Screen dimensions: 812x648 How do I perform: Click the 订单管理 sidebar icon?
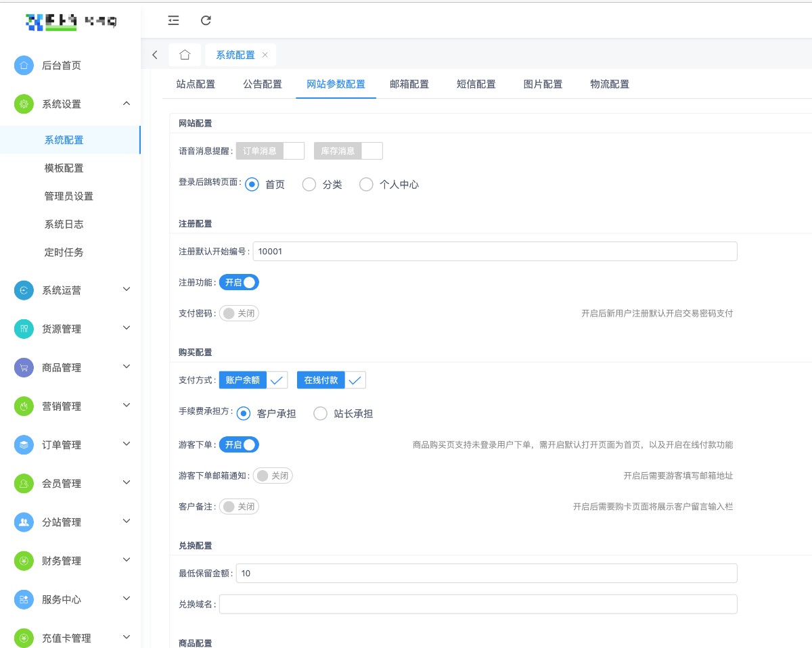(x=24, y=444)
